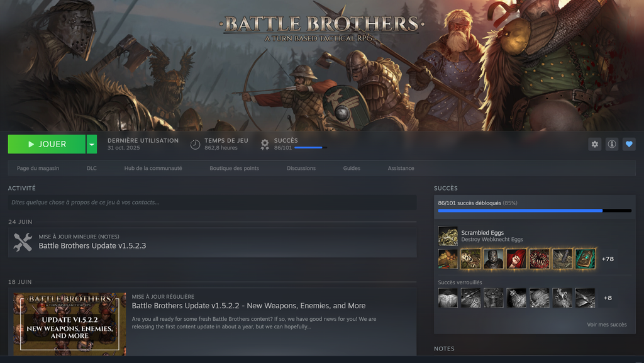Select the stone obelisk achievement icon
Viewport: 644px width, 363px height.
tap(562, 259)
